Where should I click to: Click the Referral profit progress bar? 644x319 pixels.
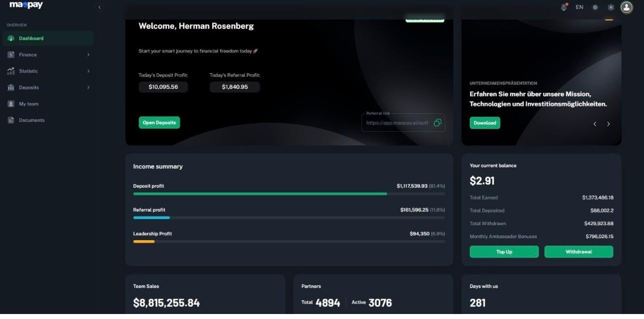tap(289, 218)
